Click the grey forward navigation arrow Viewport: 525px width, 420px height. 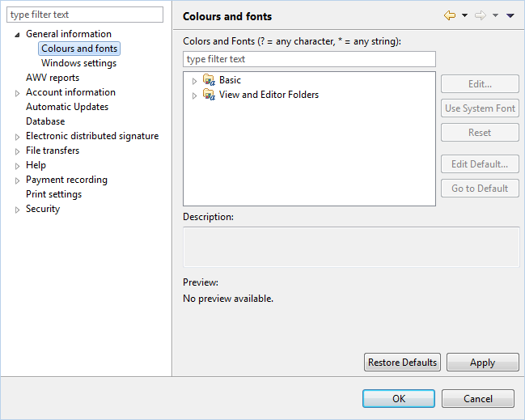point(481,15)
